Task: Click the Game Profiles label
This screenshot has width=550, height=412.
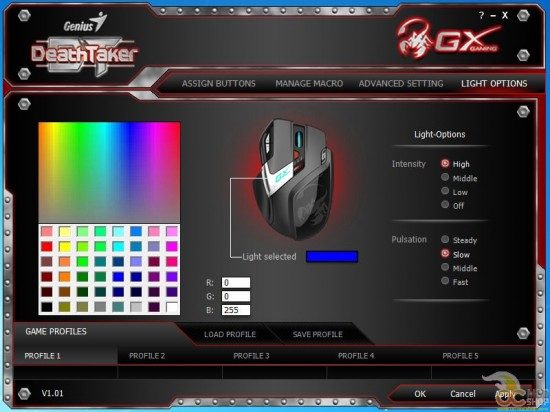Action: [56, 331]
